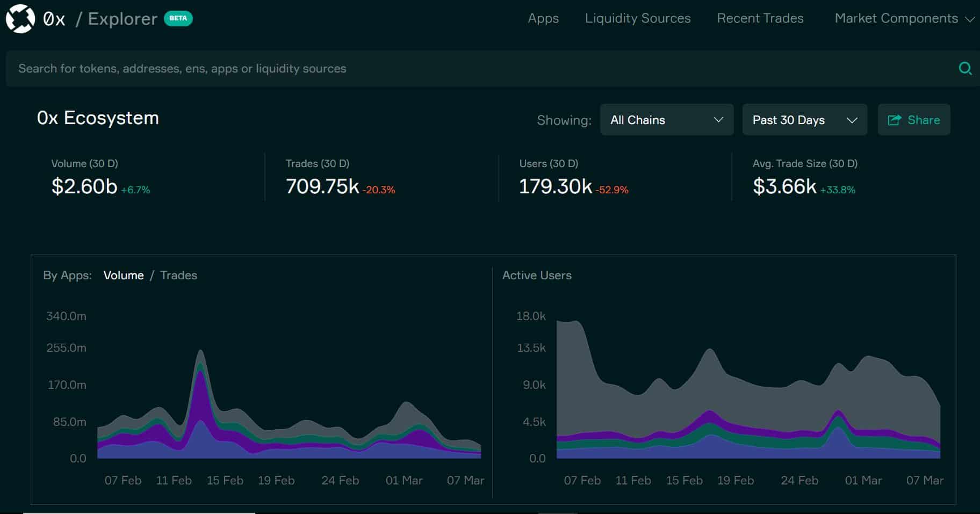Click the 340.0m axis label

tap(66, 316)
